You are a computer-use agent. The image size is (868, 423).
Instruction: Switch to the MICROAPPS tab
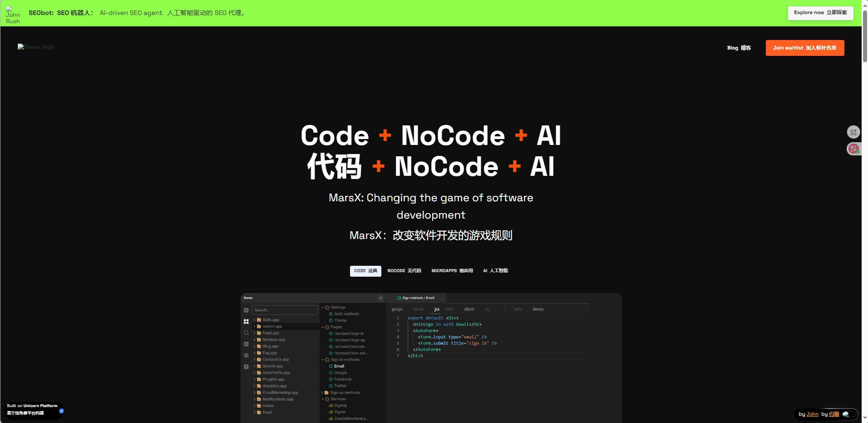[452, 271]
